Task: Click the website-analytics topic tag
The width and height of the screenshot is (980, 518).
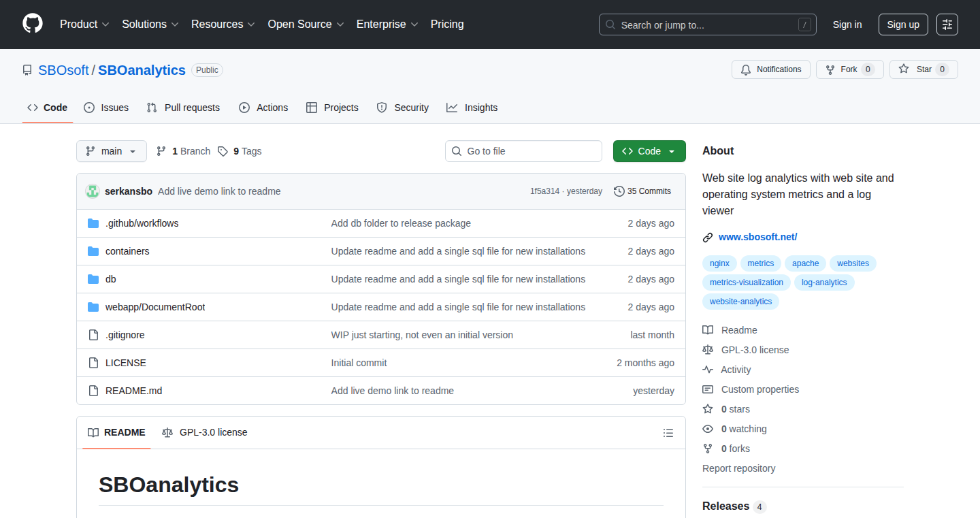Action: click(x=740, y=302)
